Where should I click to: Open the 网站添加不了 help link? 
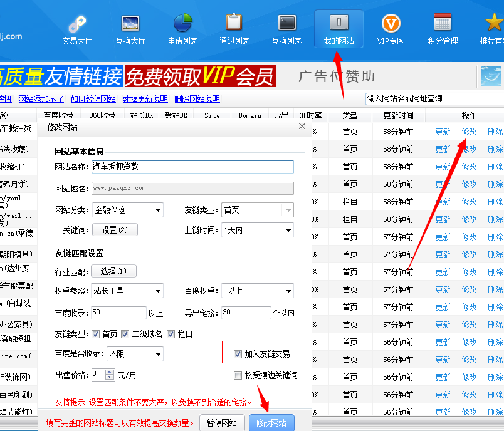click(41, 99)
